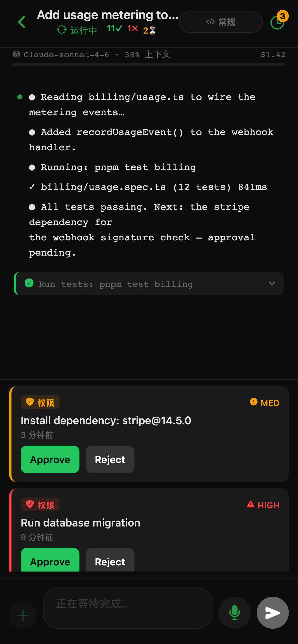Tap the running sync icon

pos(62,30)
